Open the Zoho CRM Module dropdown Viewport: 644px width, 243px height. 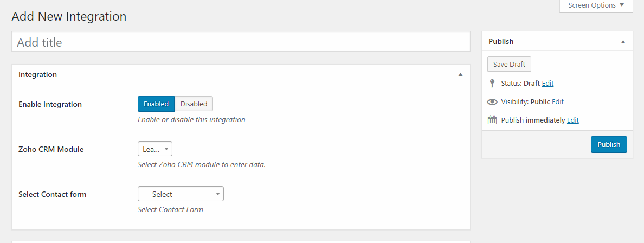[x=155, y=149]
